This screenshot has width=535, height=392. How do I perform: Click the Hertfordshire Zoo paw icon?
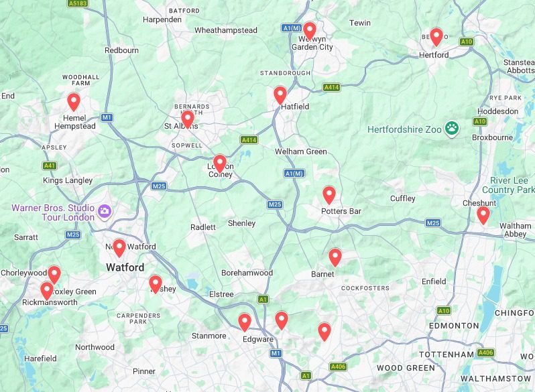click(452, 129)
